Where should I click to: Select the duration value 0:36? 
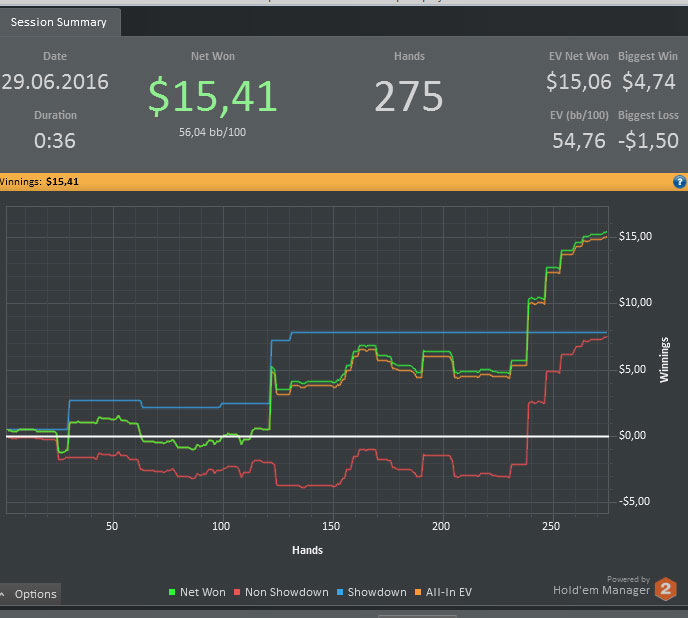pyautogui.click(x=55, y=141)
